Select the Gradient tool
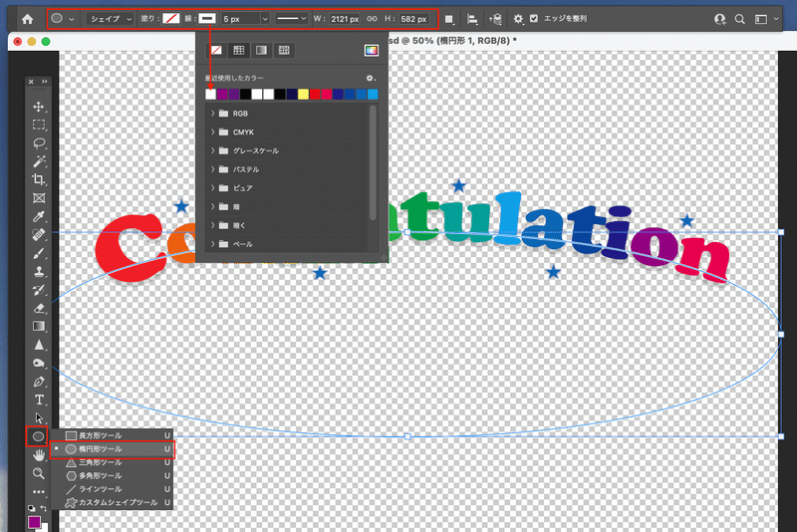This screenshot has height=532, width=797. [39, 326]
